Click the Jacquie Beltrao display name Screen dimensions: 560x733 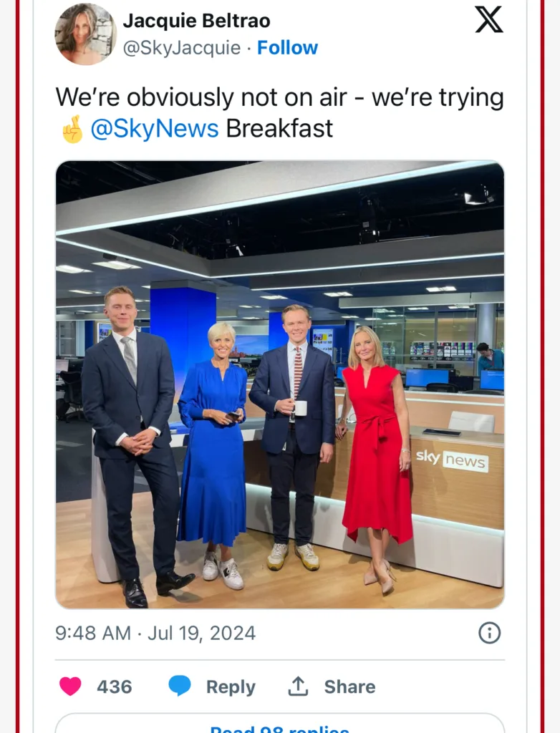196,21
